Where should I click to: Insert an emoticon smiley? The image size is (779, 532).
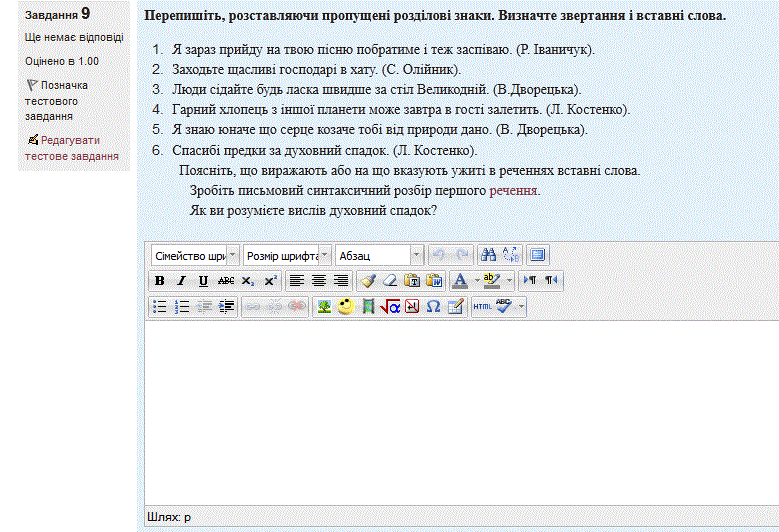(x=346, y=306)
